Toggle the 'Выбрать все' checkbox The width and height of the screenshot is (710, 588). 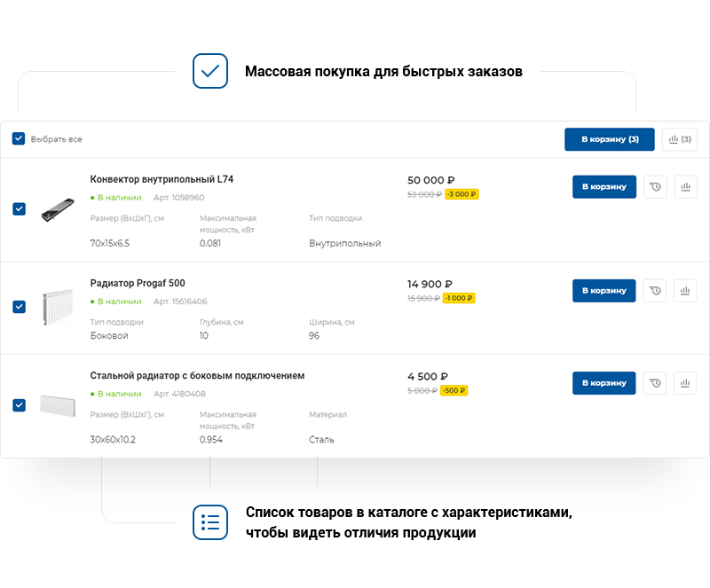coord(19,139)
